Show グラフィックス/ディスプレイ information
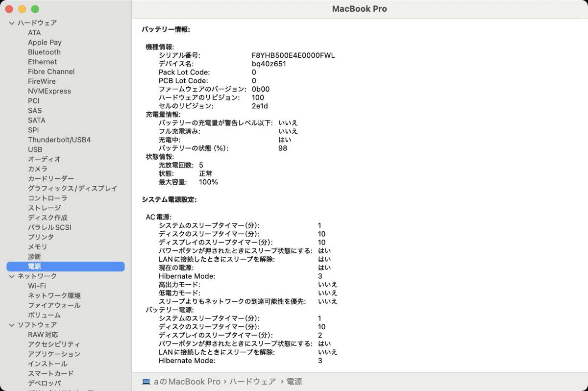Image resolution: width=588 pixels, height=391 pixels. 73,188
